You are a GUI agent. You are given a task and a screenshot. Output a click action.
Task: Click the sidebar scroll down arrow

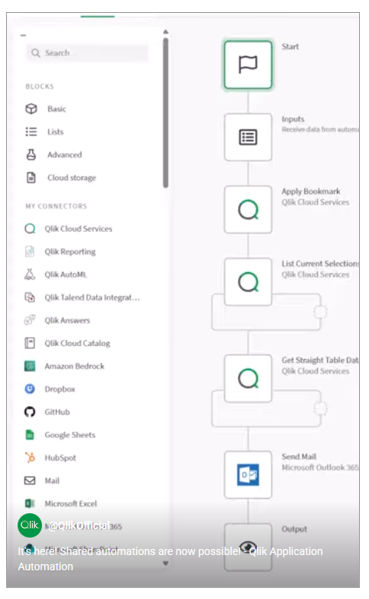click(165, 563)
